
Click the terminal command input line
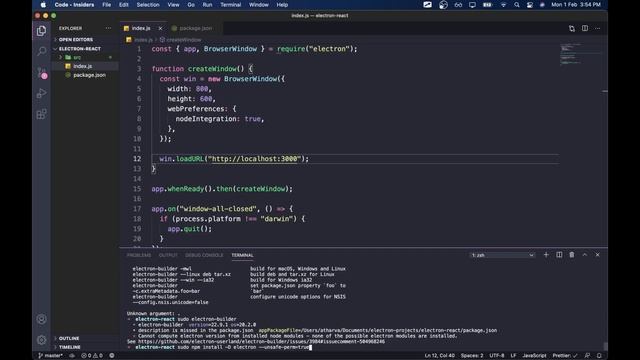pos(220,347)
